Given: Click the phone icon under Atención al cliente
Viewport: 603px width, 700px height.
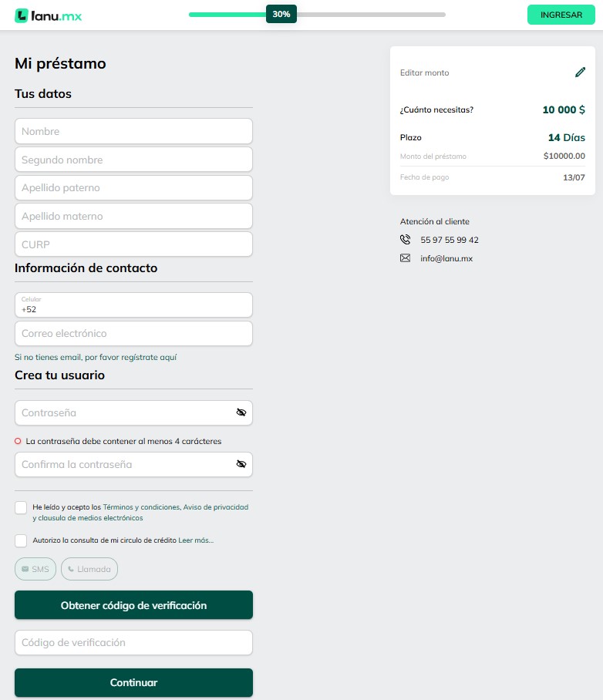Looking at the screenshot, I should [x=405, y=240].
